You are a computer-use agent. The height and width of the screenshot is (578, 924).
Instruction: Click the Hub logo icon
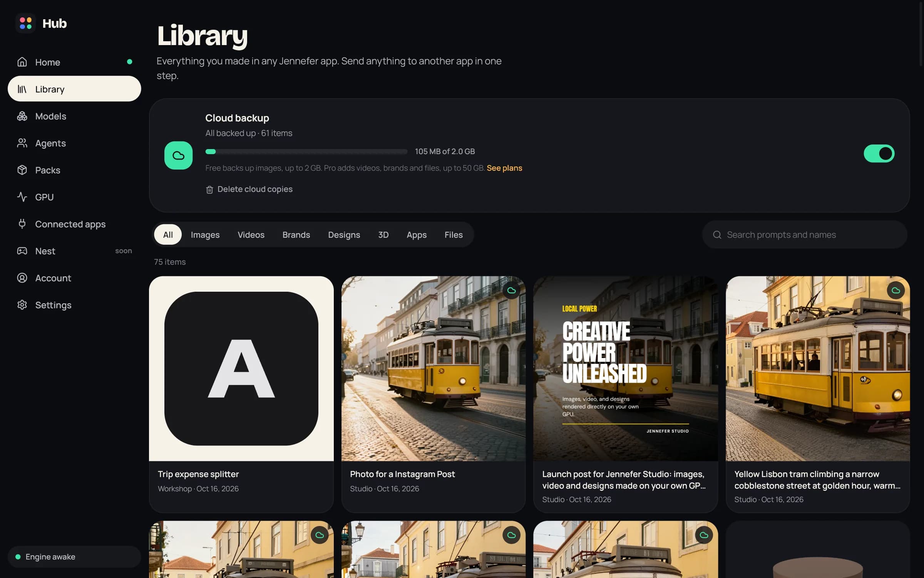tap(25, 23)
